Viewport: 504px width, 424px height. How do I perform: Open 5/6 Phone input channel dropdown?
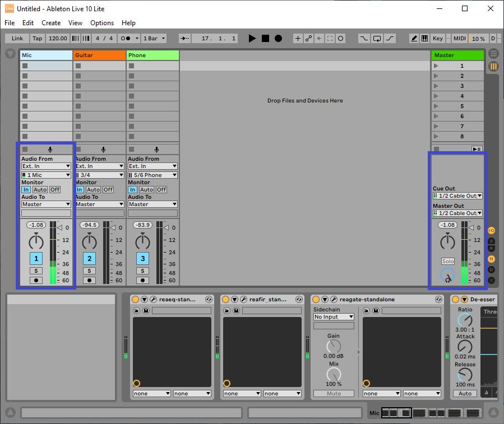pos(152,175)
